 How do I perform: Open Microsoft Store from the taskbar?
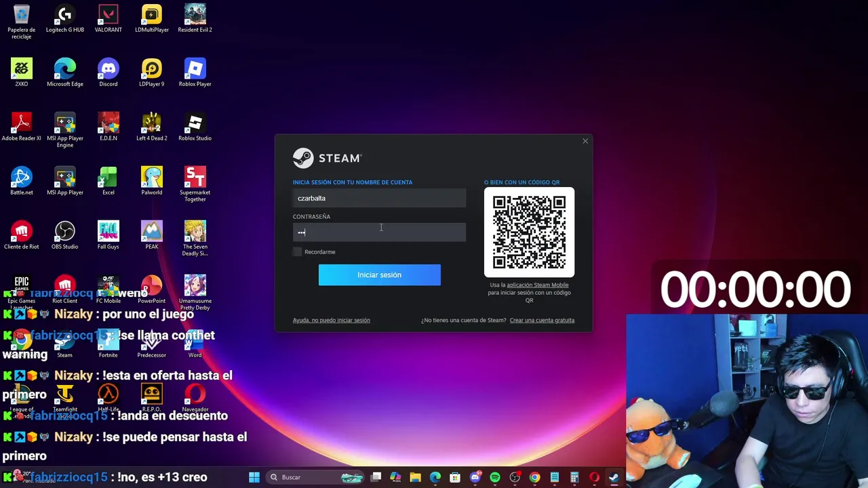point(455,477)
